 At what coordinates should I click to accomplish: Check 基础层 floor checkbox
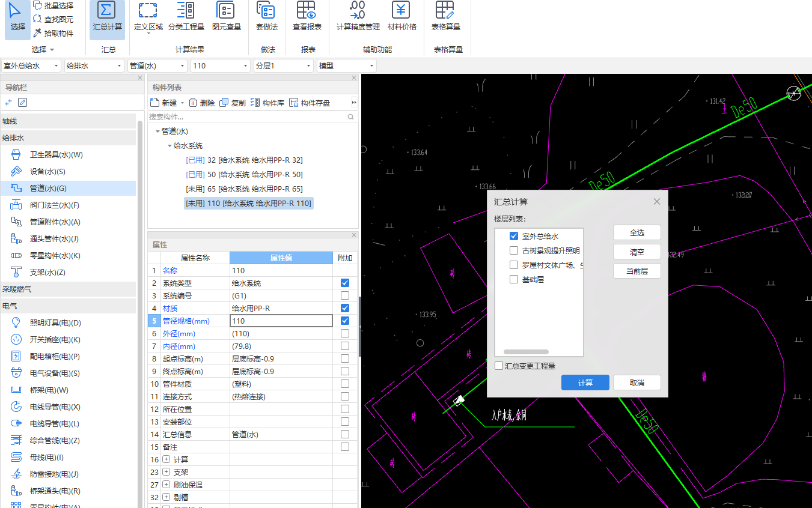[x=514, y=279]
